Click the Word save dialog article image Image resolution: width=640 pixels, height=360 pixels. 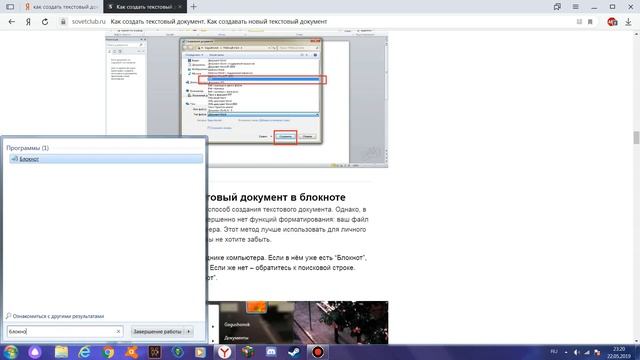click(247, 98)
